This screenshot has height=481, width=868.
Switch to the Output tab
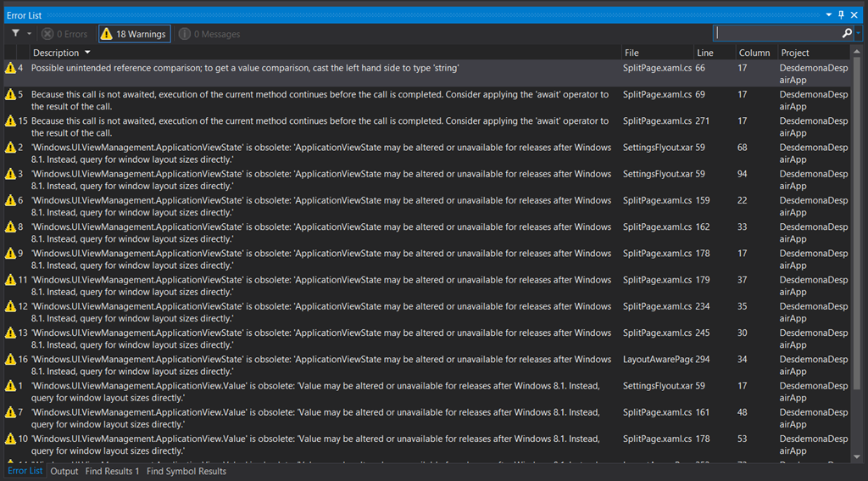point(64,471)
